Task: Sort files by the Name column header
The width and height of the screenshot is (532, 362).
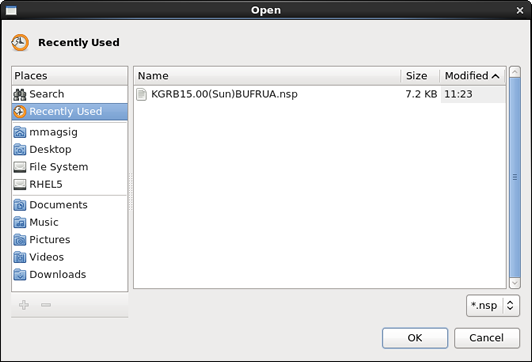Action: [x=267, y=76]
